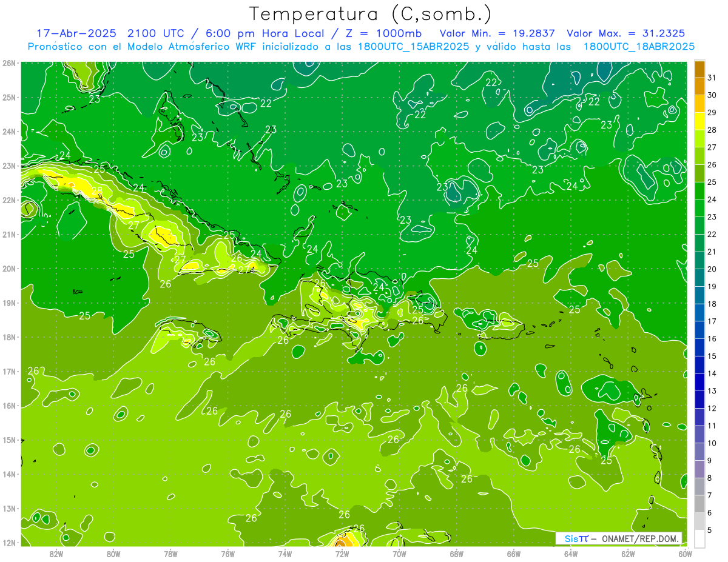Select the "17-Abr-2025" date text
728x562 pixels.
77,33
